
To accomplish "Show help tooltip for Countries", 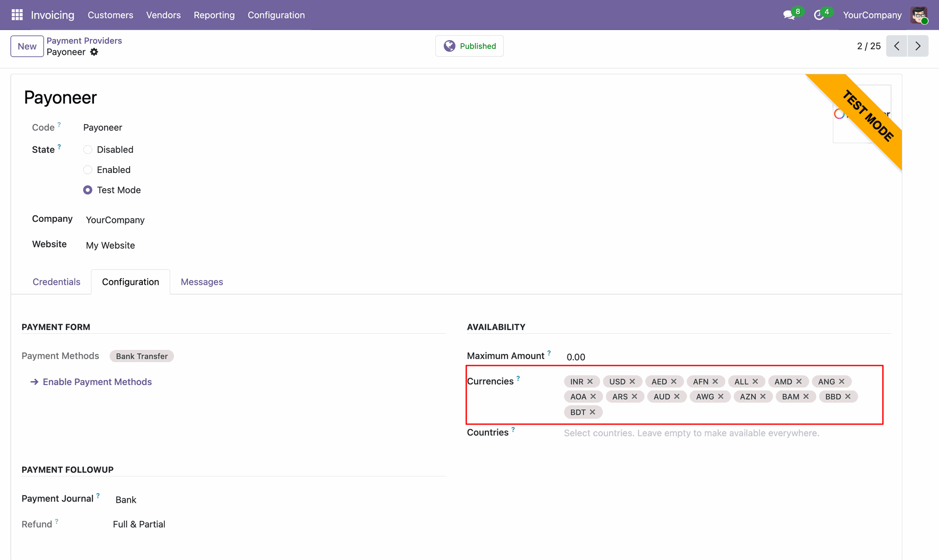I will click(513, 430).
